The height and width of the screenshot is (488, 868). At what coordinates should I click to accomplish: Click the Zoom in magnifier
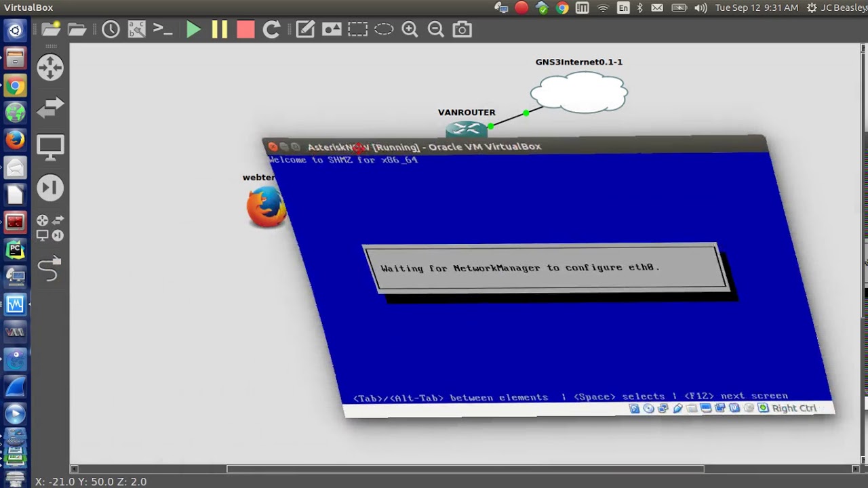pos(410,29)
